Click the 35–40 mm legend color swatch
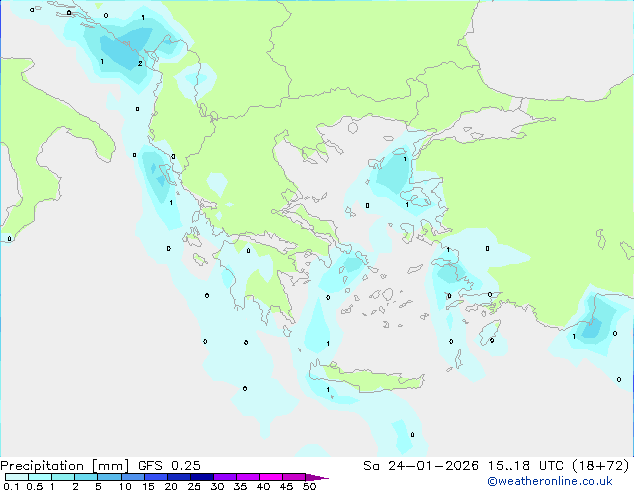 click(x=248, y=477)
